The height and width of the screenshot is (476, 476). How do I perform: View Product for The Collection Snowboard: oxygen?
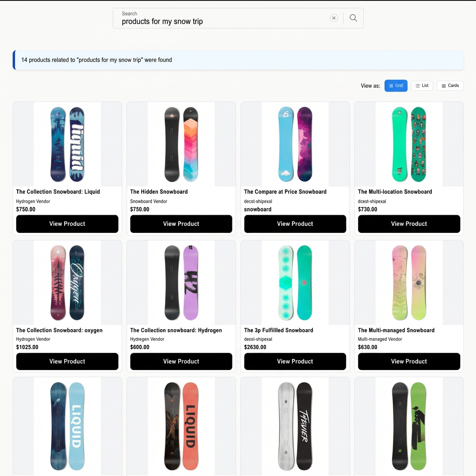pos(67,361)
